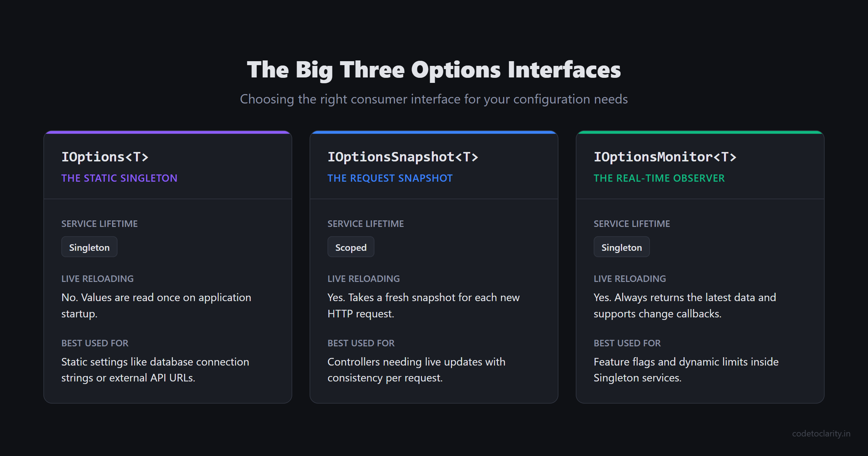Click the Feature flags and dynamic limits text

pos(686,370)
